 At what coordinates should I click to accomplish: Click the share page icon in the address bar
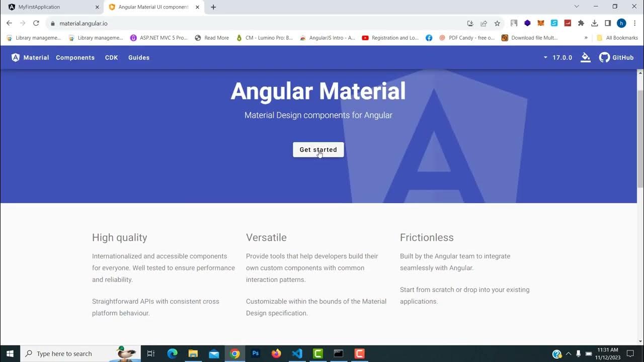tap(484, 23)
